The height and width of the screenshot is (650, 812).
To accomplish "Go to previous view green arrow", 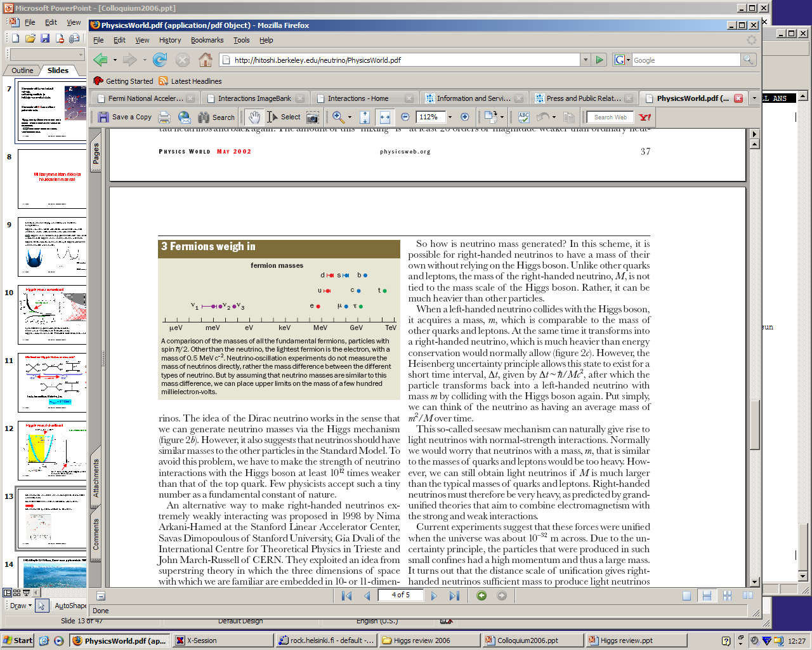I will [x=481, y=595].
